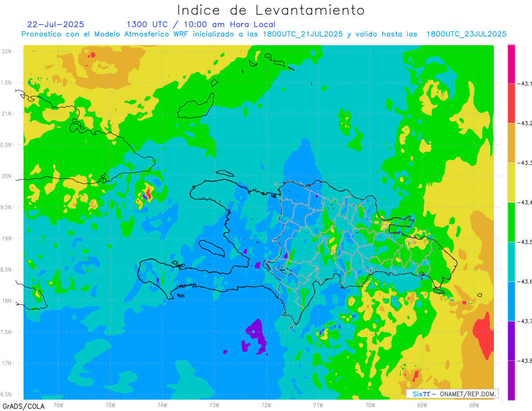Click the colorbar value "-43.6"
532x411 pixels.
click(x=525, y=281)
